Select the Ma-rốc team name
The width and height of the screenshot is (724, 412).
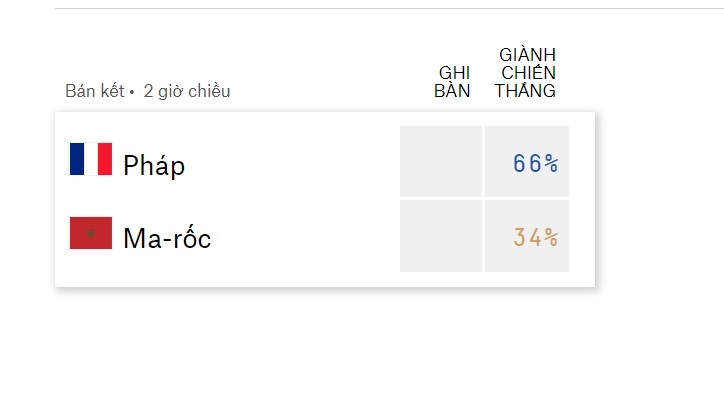[x=167, y=238]
